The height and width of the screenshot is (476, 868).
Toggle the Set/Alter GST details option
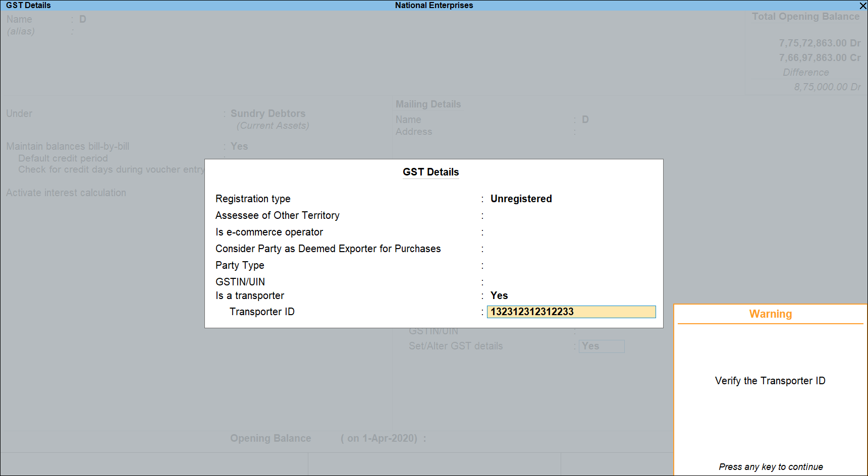tap(602, 346)
